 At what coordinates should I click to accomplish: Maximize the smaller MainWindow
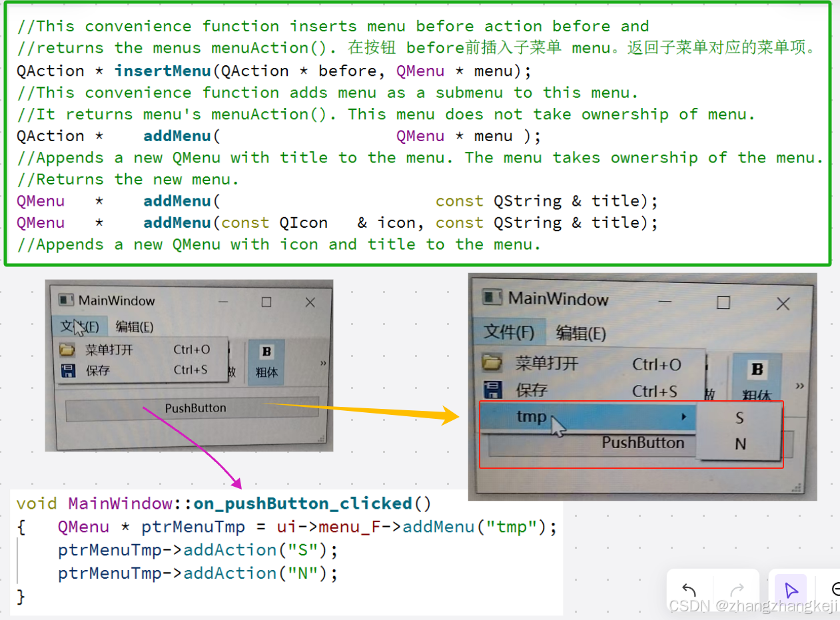(266, 302)
